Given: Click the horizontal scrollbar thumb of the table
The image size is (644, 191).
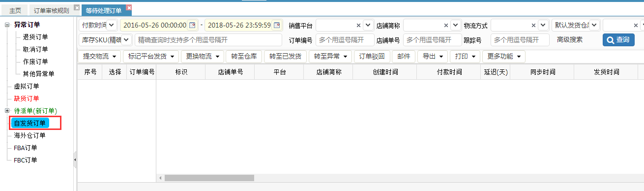Looking at the screenshot, I should pyautogui.click(x=209, y=178).
